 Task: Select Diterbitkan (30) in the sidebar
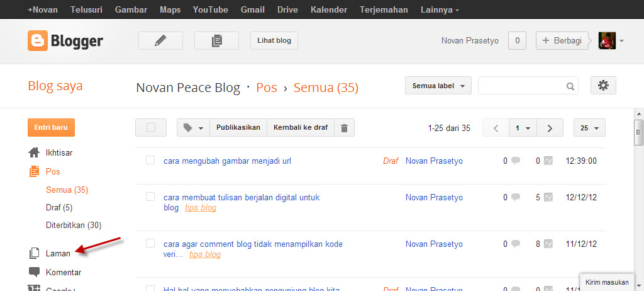coord(74,225)
